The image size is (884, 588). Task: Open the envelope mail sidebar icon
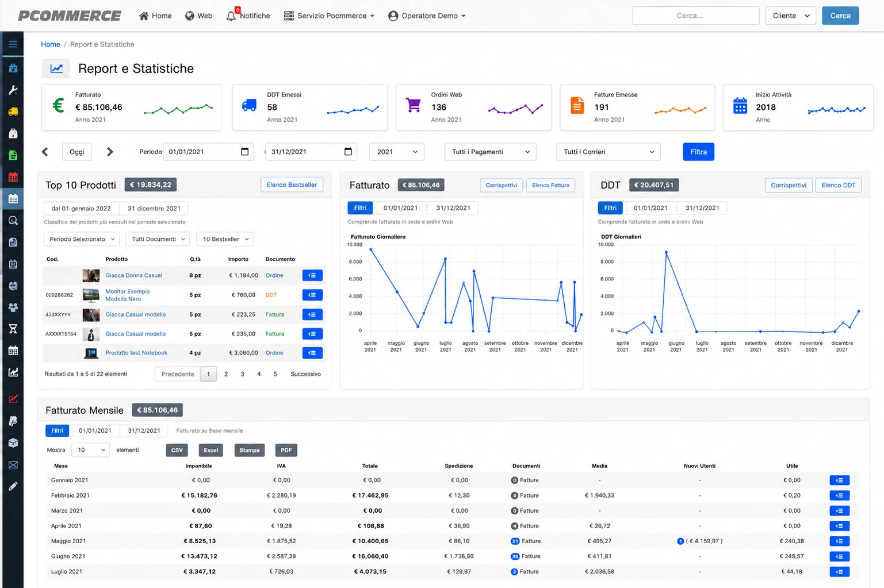[x=13, y=464]
